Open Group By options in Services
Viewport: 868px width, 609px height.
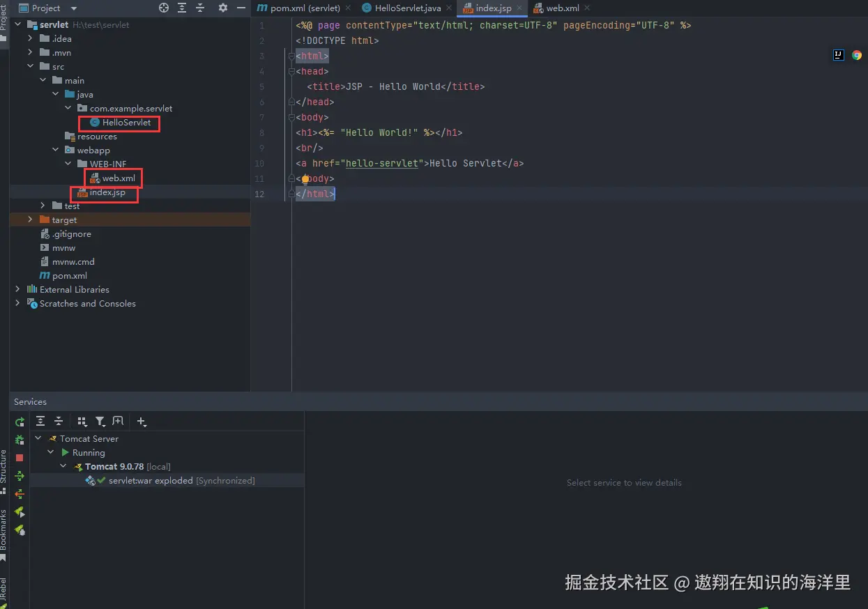[82, 421]
